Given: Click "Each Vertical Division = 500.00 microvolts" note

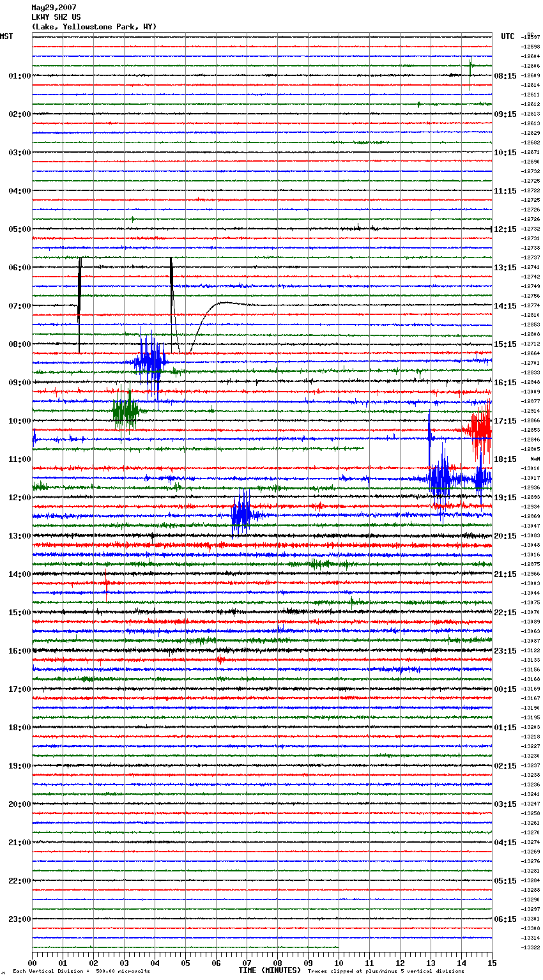Looking at the screenshot, I should (x=81, y=972).
